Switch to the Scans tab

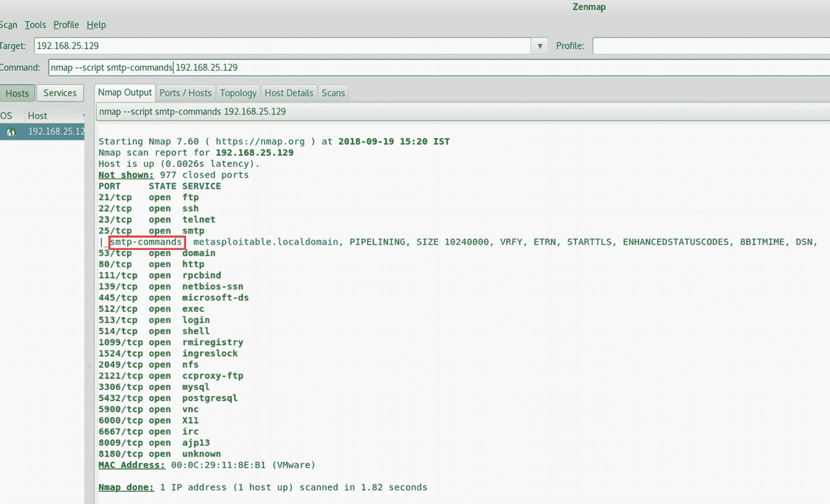[x=333, y=92]
